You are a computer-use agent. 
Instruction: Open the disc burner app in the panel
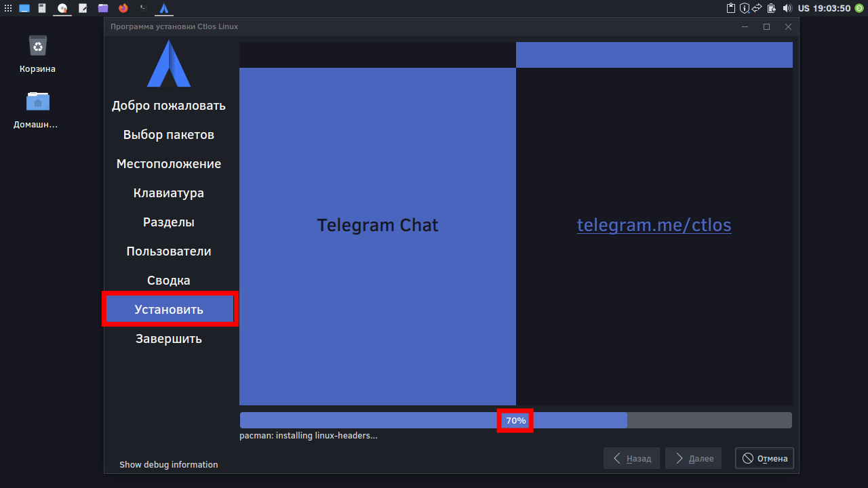tap(62, 8)
